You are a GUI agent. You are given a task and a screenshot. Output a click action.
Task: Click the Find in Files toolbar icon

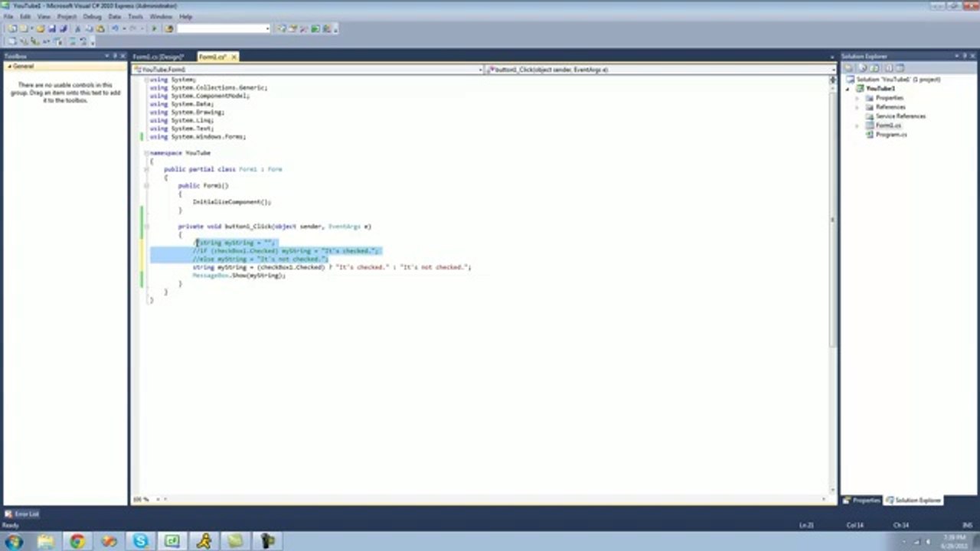[x=169, y=28]
